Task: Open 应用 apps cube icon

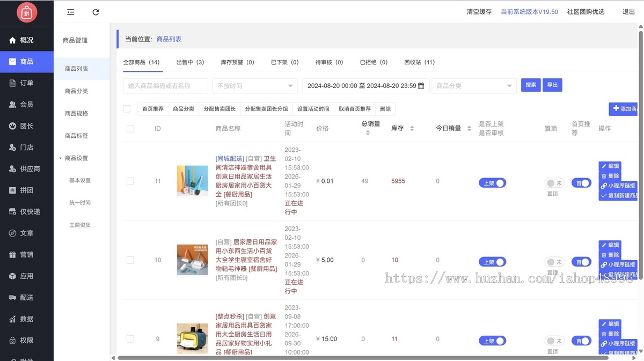Action: coord(13,276)
